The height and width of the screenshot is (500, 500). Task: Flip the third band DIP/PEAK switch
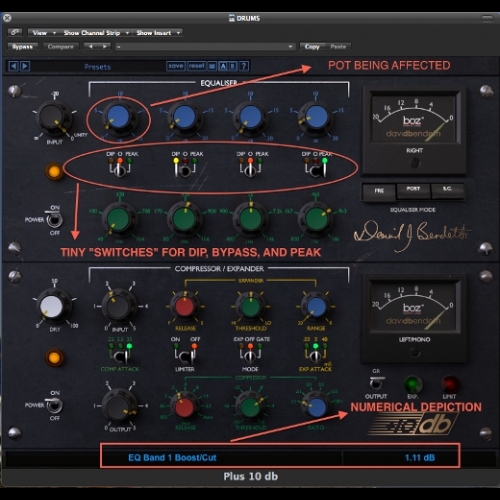[250, 171]
